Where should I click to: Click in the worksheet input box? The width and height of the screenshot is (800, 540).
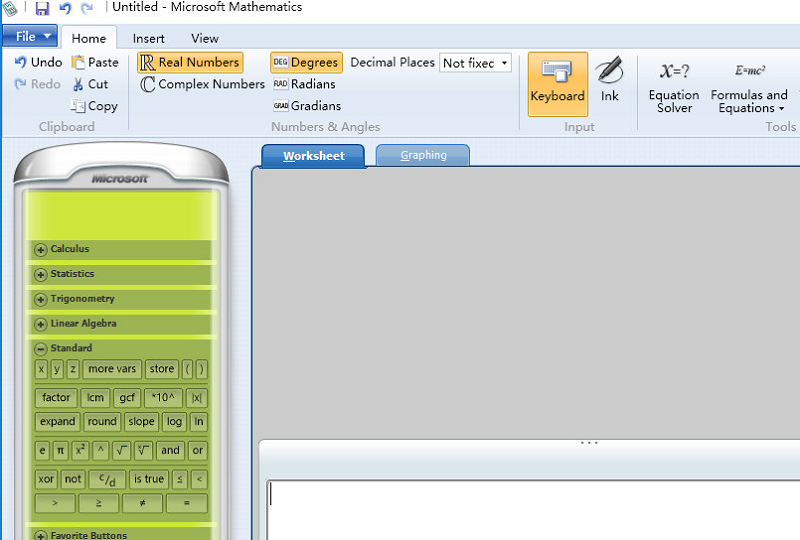click(533, 510)
